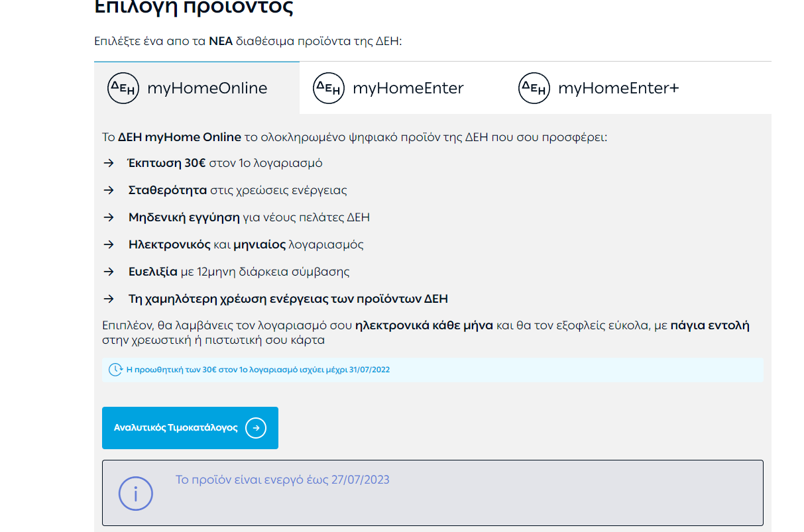Image resolution: width=804 pixels, height=532 pixels.
Task: Click 'Το προϊόν είναι ενεργό έως 27/07/2023'
Action: pyautogui.click(x=282, y=480)
